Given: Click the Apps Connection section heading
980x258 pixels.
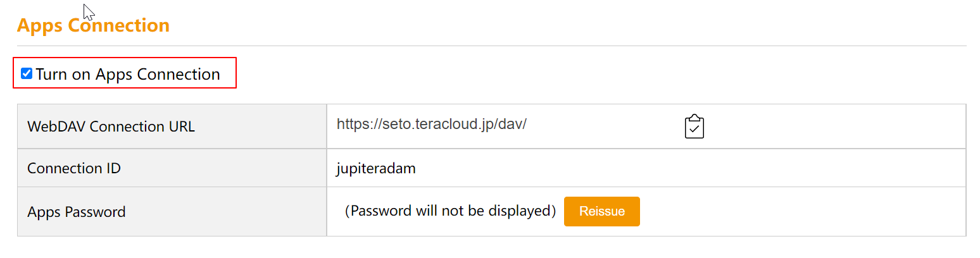Looking at the screenshot, I should [93, 25].
